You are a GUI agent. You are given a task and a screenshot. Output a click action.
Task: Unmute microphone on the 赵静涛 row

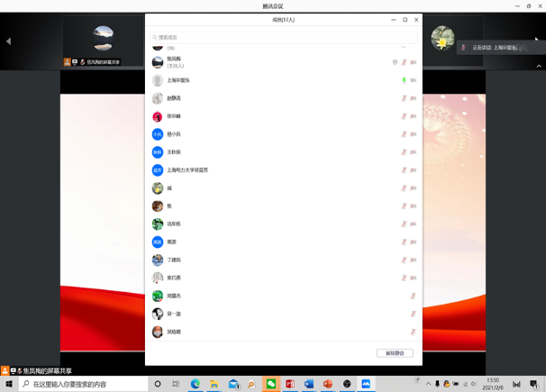[404, 98]
